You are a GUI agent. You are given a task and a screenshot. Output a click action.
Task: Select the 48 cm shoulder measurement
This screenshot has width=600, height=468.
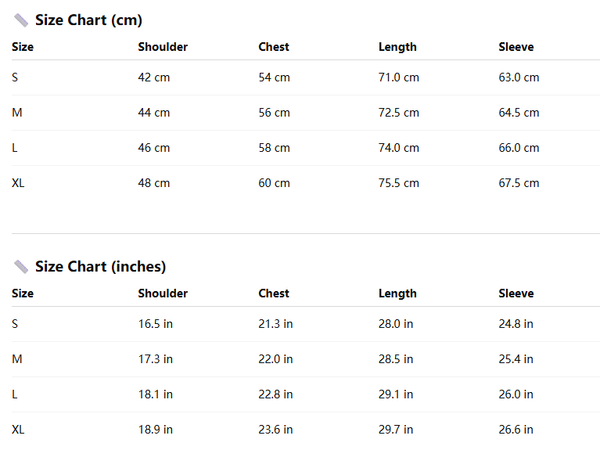(154, 183)
